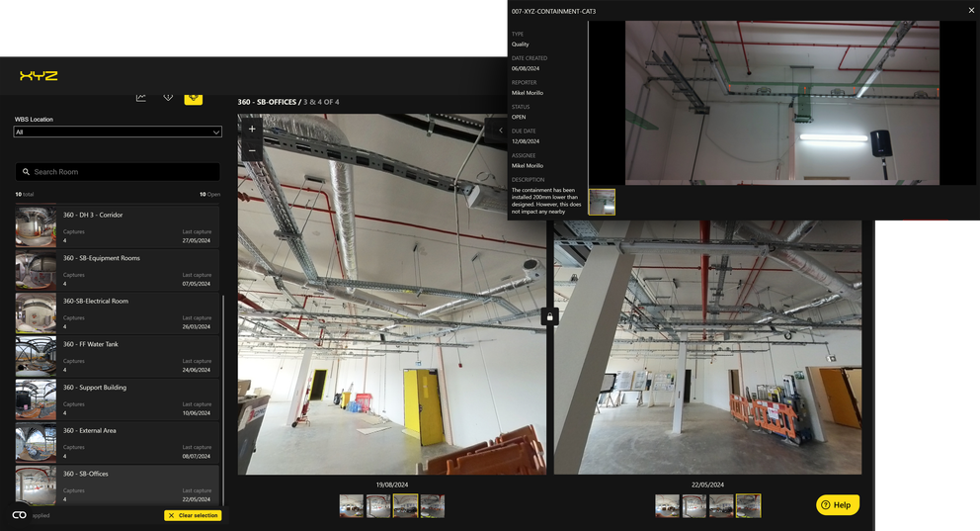Select the 360 - SB-Equipment Rooms entry
Image resolution: width=980 pixels, height=531 pixels.
click(118, 270)
